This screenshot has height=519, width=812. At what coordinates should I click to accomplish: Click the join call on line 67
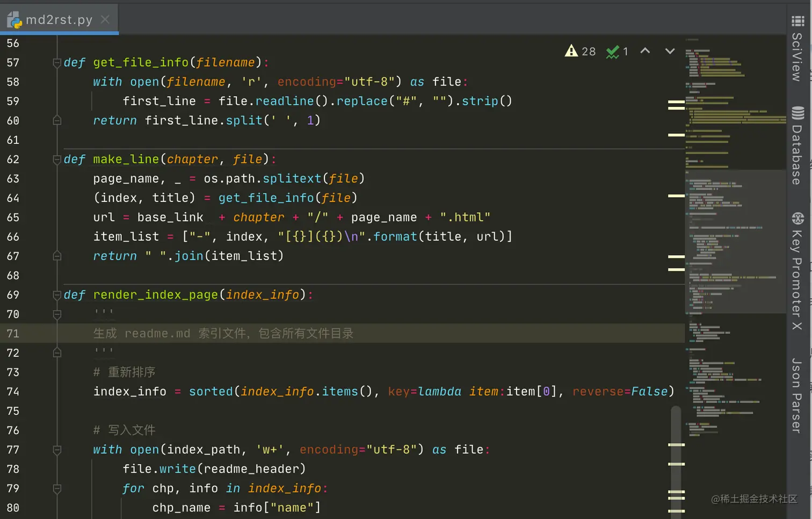click(189, 256)
